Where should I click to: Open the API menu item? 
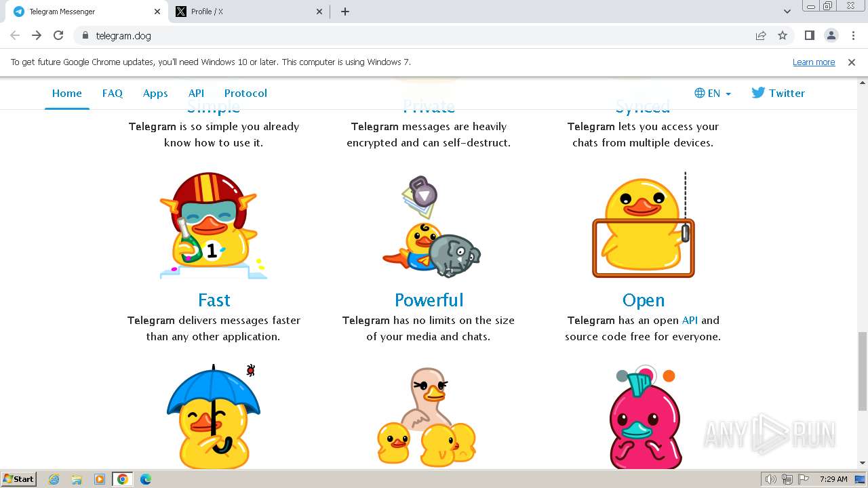coord(196,93)
